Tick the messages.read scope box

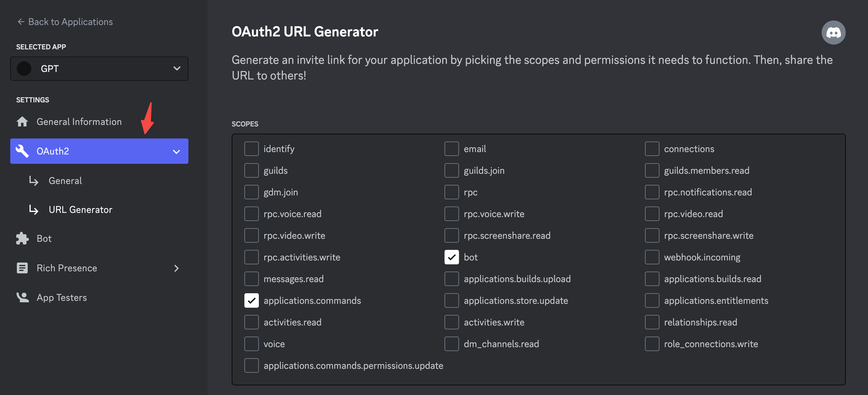coord(251,279)
